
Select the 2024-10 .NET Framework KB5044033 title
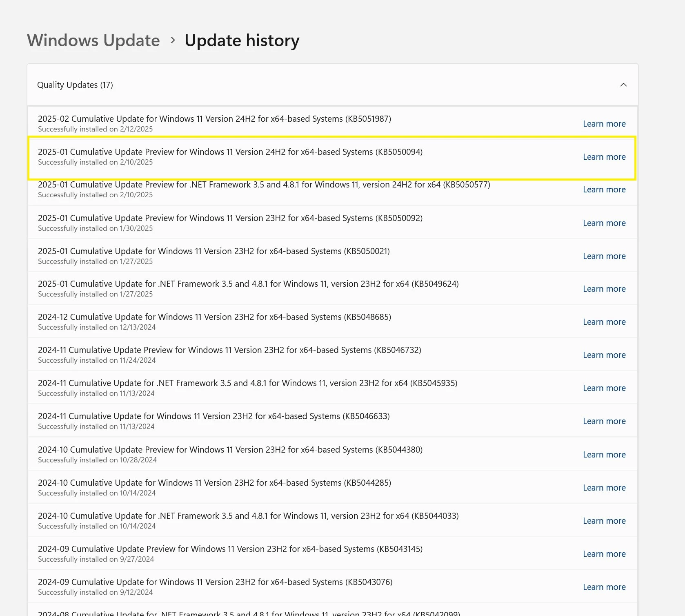coord(248,516)
